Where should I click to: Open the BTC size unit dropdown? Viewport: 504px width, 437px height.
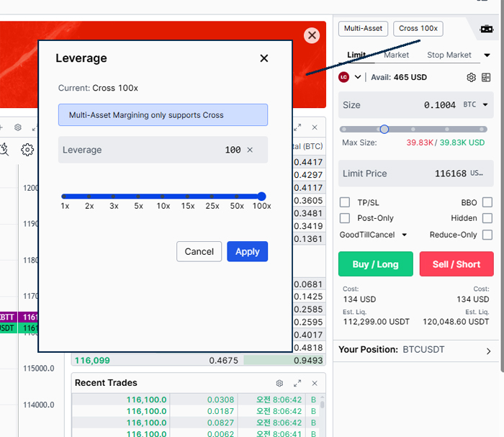(x=485, y=105)
